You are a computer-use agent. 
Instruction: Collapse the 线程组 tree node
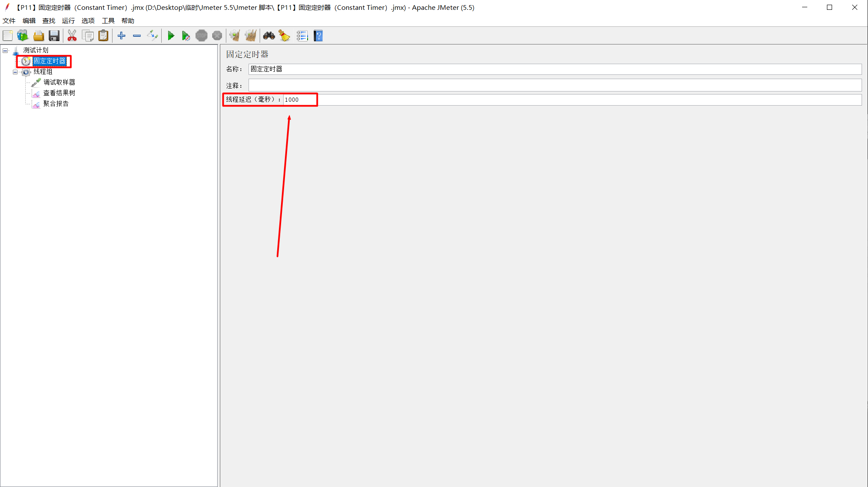point(15,72)
